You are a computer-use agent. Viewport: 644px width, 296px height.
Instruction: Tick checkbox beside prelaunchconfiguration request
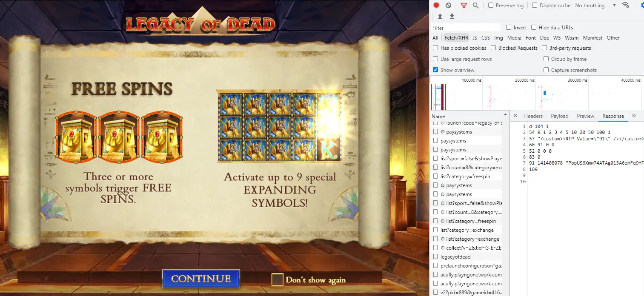click(435, 266)
